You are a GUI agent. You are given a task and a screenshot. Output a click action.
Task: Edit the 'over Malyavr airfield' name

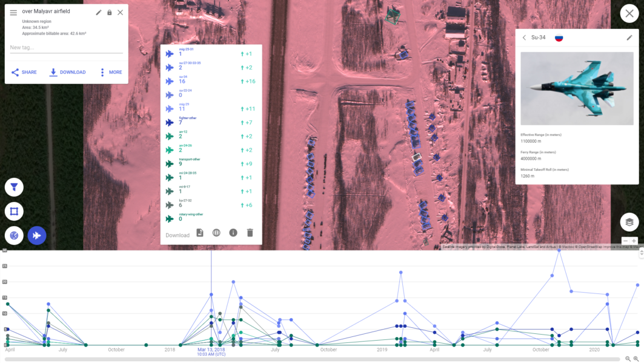(98, 11)
